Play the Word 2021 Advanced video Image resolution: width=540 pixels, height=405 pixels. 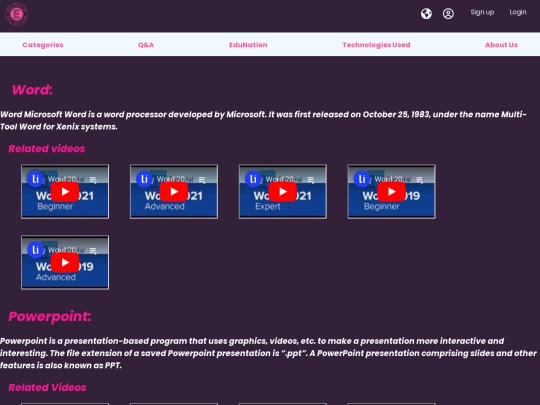174,192
